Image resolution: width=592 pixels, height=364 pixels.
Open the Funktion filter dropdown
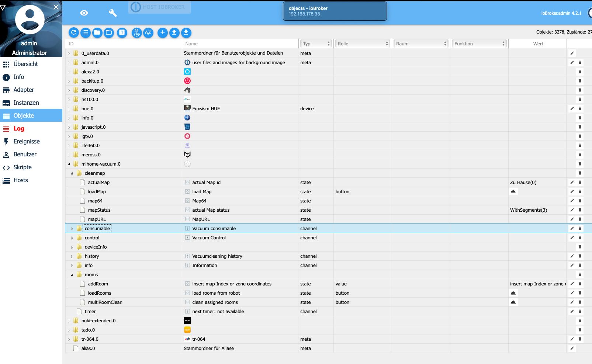pyautogui.click(x=479, y=44)
